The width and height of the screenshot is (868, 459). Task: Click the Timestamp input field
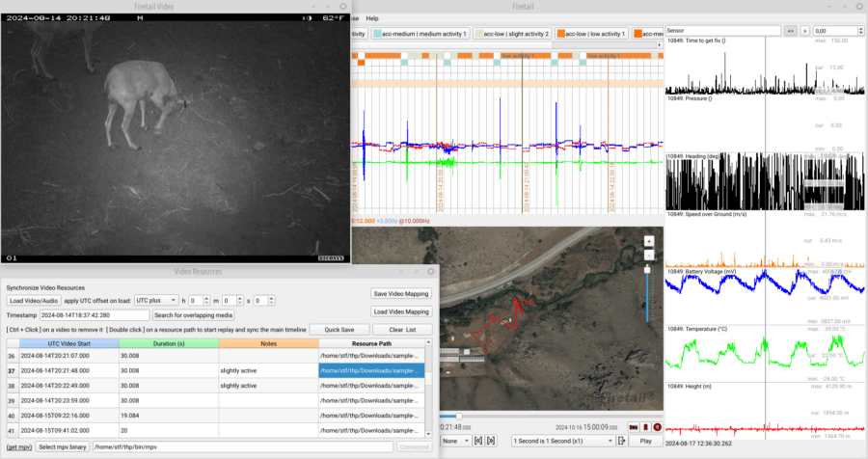[94, 315]
